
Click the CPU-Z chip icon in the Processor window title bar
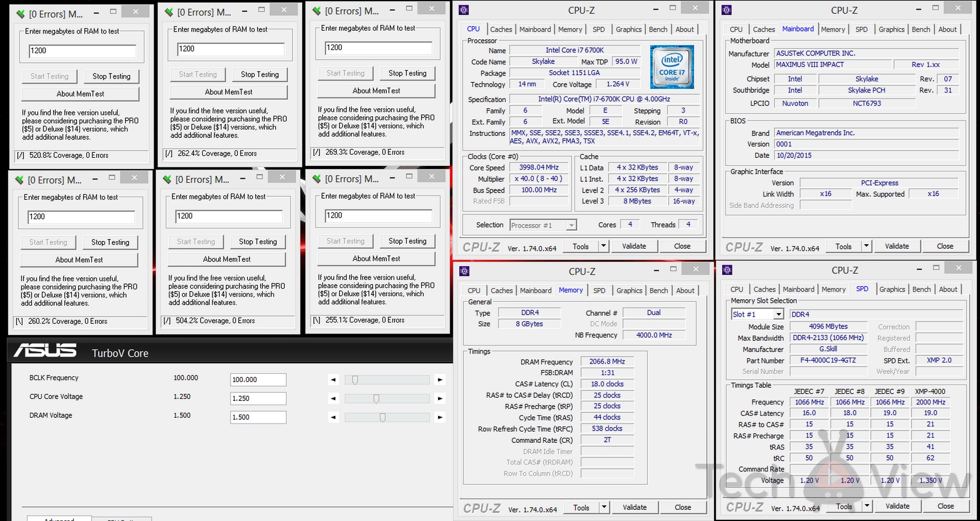464,10
